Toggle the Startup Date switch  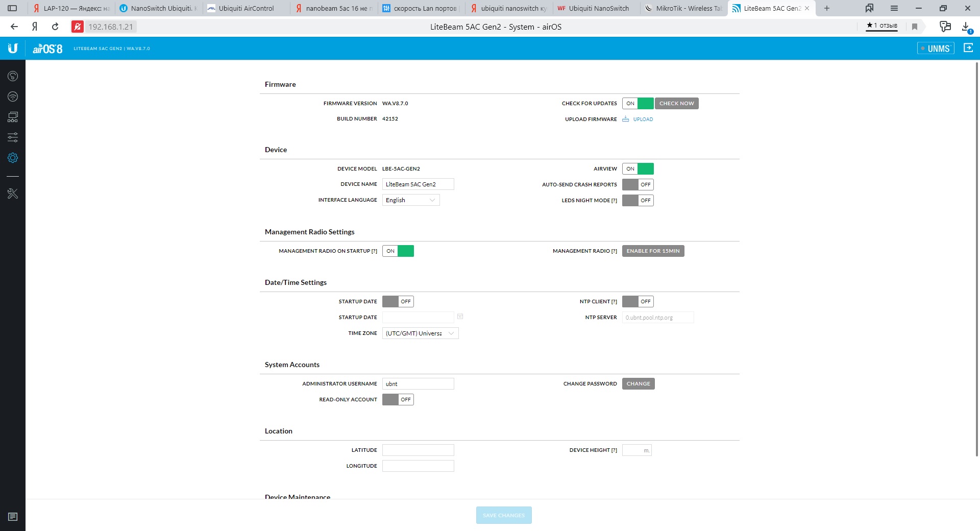[398, 302]
